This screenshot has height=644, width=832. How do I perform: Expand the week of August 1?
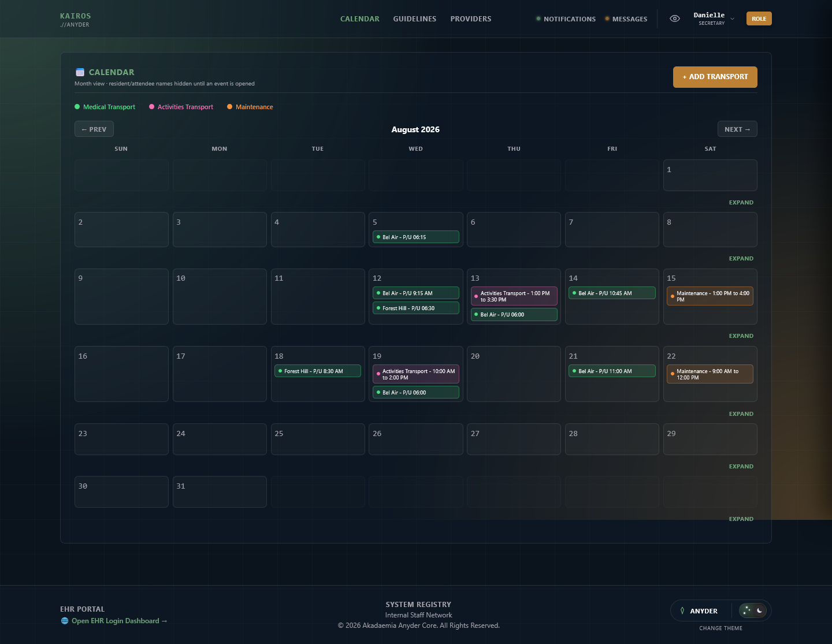[x=741, y=203]
